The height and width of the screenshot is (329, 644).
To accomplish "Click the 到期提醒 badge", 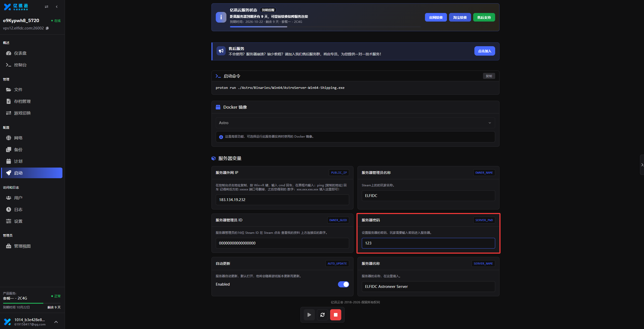I will coord(268,10).
